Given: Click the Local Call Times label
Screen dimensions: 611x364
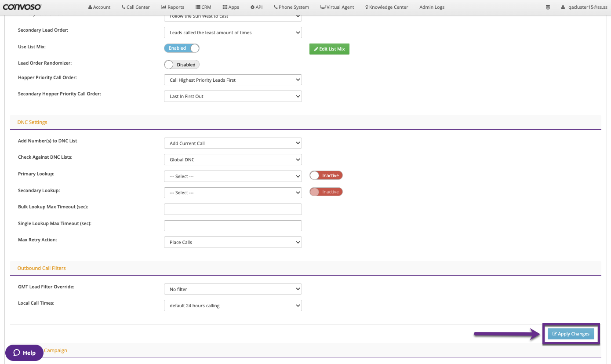Looking at the screenshot, I should [x=36, y=303].
